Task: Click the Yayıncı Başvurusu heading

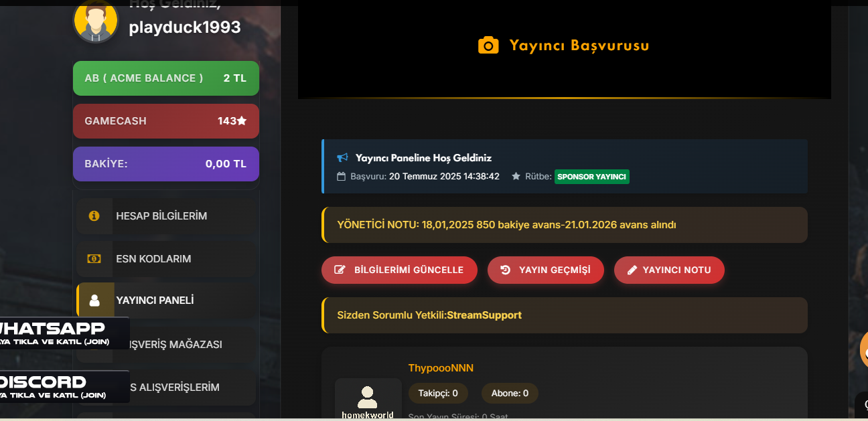Action: pos(579,46)
